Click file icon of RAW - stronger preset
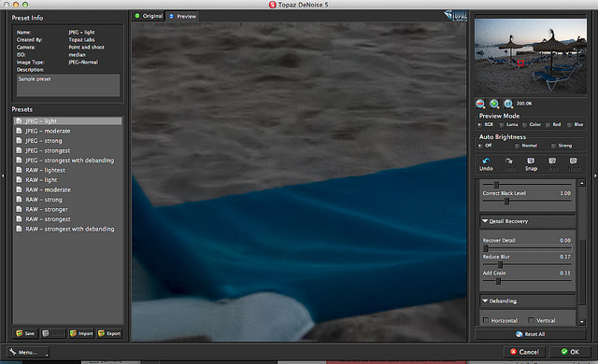 click(x=19, y=209)
